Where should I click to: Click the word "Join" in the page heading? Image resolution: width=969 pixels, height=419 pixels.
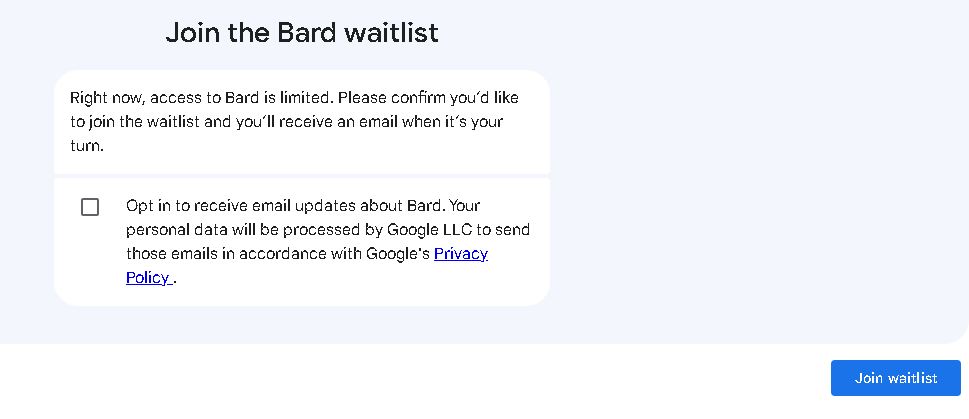[192, 33]
